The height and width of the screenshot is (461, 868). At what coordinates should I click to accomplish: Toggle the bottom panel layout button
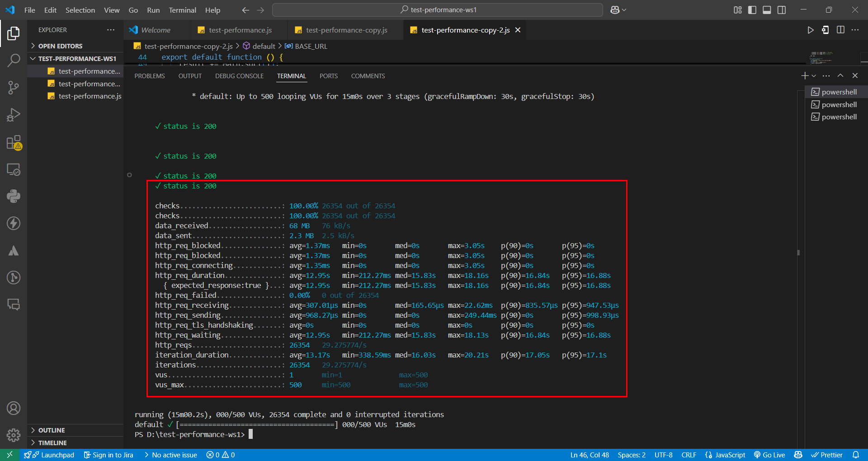[767, 10]
